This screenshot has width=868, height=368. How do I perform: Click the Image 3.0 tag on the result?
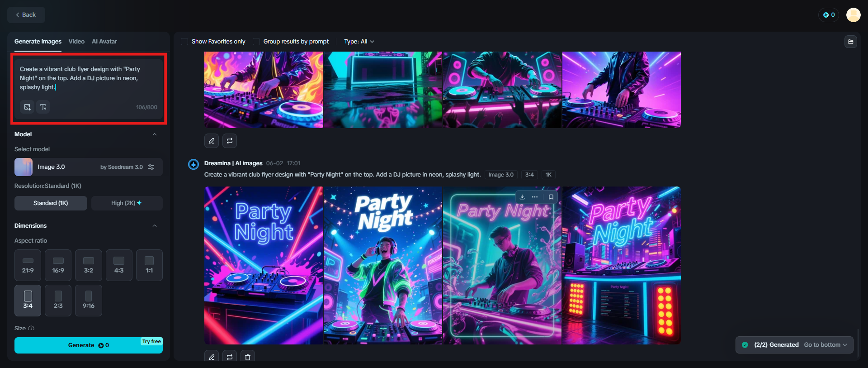tap(501, 175)
